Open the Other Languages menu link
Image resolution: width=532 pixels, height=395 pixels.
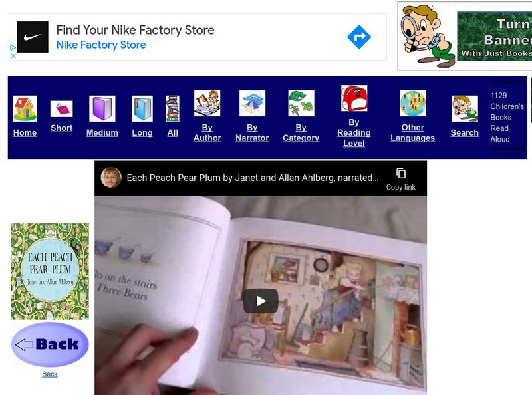[x=412, y=133]
